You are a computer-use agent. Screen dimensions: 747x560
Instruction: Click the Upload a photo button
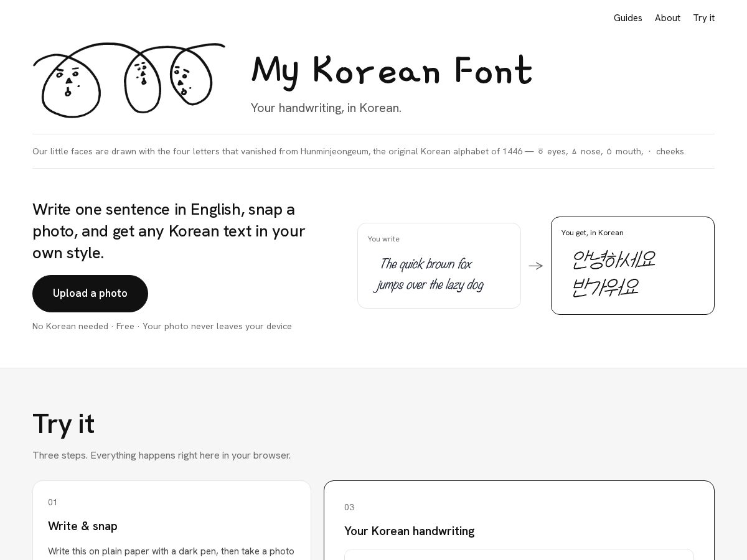[x=90, y=294]
